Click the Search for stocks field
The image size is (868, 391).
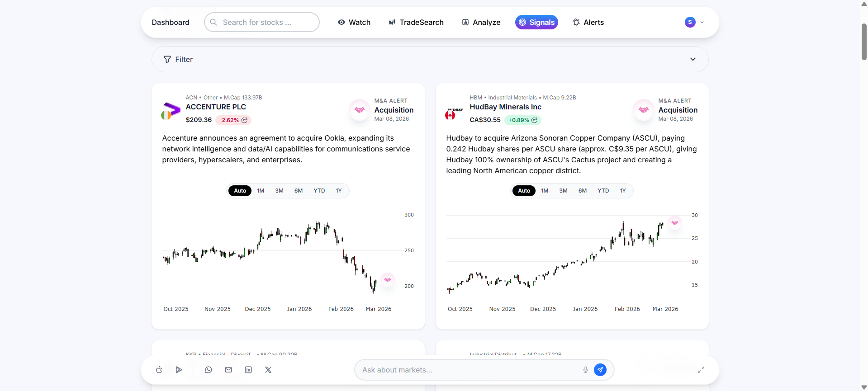point(262,22)
